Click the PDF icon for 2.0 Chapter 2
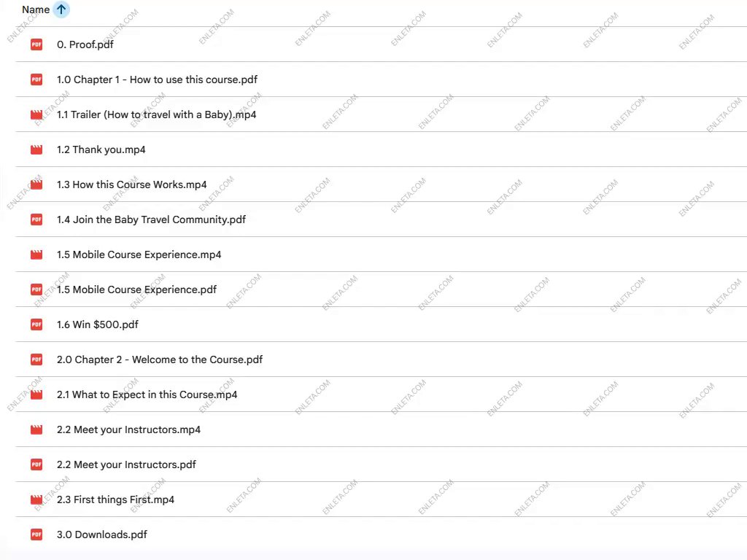The height and width of the screenshot is (560, 747). coord(36,359)
